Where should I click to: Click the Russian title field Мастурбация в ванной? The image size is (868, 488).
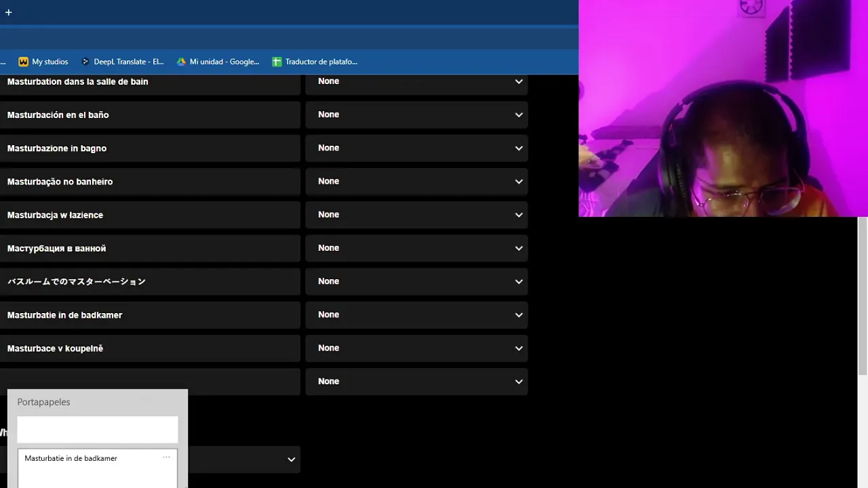coord(150,248)
